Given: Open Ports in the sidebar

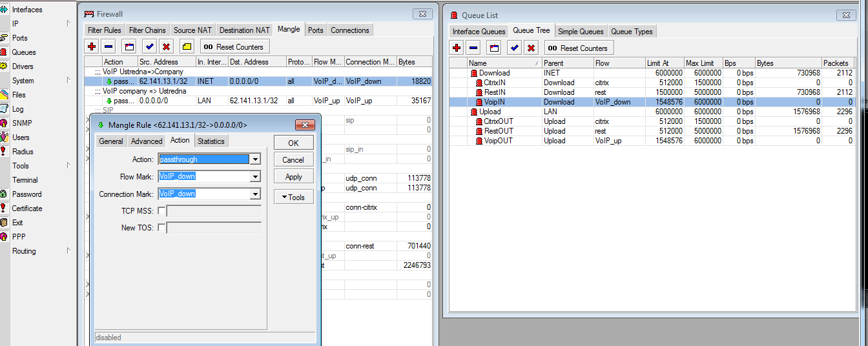Looking at the screenshot, I should [x=20, y=38].
